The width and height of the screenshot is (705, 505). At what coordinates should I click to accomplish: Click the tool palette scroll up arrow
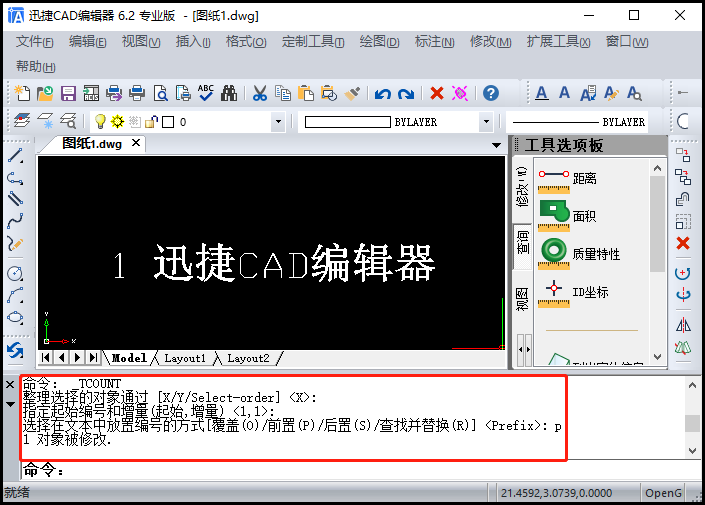pyautogui.click(x=657, y=169)
